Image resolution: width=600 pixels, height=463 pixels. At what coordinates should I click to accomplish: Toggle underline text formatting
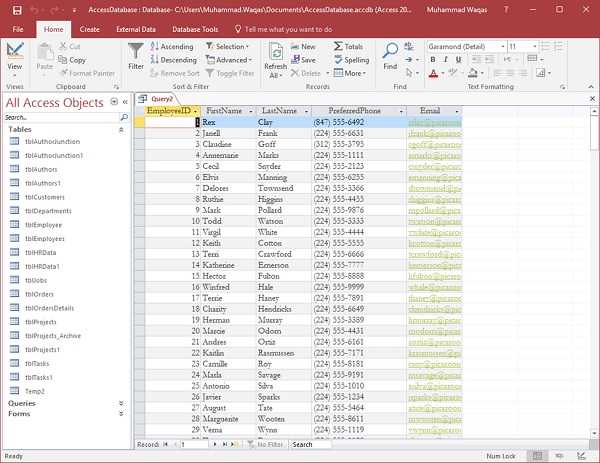click(459, 60)
